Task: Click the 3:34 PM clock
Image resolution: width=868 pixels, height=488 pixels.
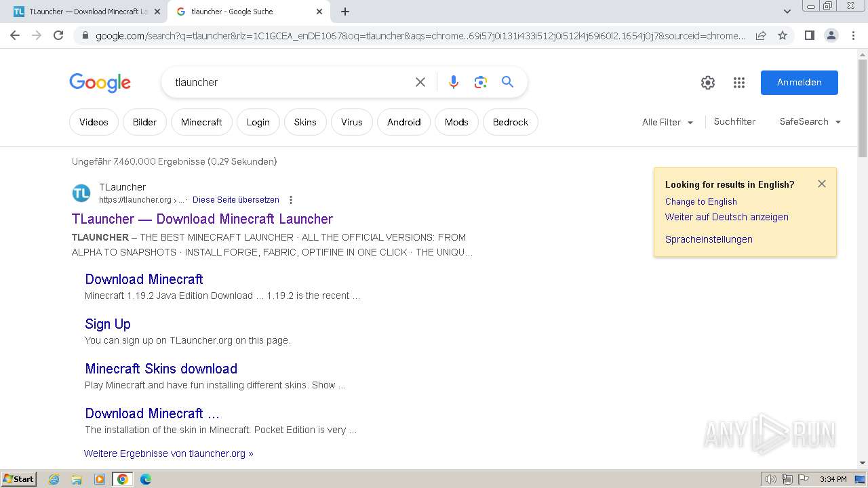Action: [x=833, y=479]
